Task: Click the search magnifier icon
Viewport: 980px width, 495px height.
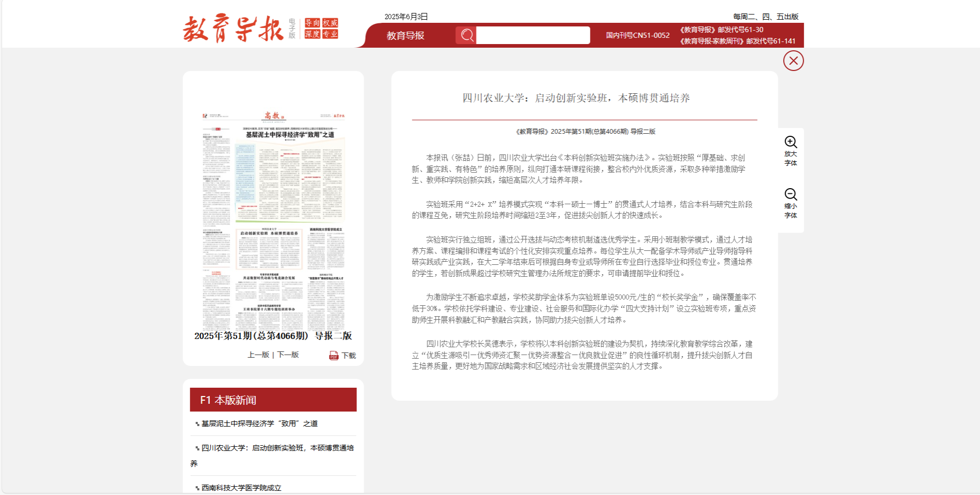Action: pyautogui.click(x=466, y=35)
